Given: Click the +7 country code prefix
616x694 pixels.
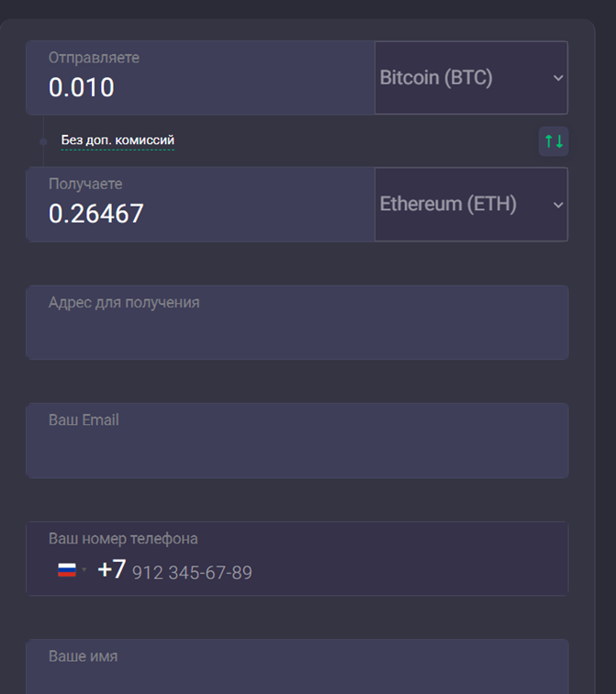Looking at the screenshot, I should pos(112,570).
